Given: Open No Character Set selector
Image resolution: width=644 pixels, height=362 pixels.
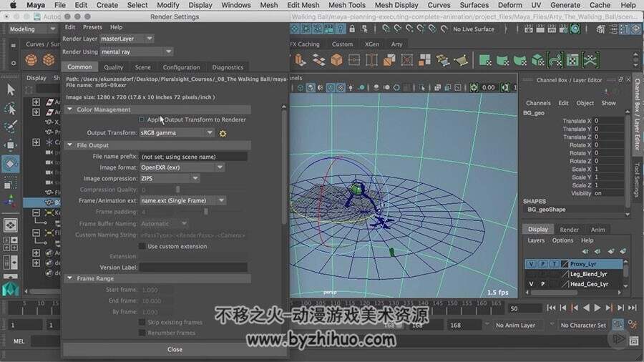Looking at the screenshot, I should coord(583,325).
